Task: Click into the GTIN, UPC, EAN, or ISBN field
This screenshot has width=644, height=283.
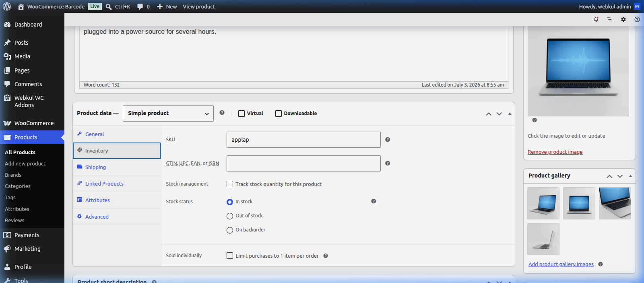Action: tap(303, 163)
